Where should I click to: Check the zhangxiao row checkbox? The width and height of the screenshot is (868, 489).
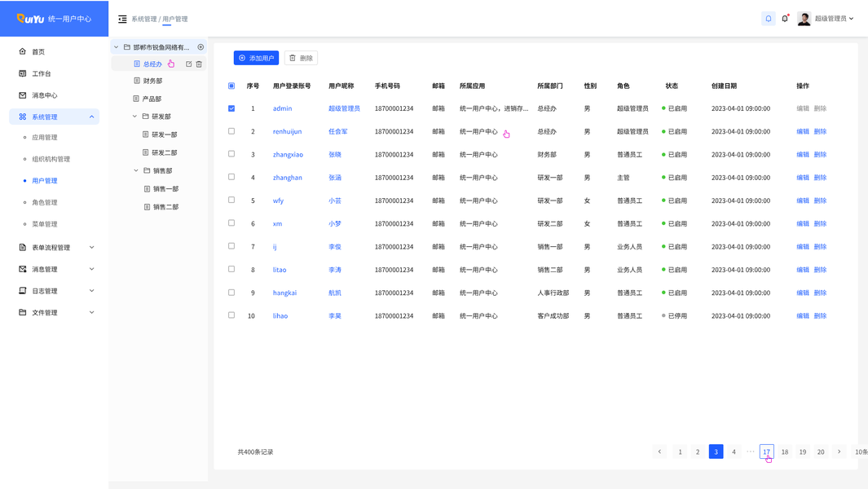231,154
